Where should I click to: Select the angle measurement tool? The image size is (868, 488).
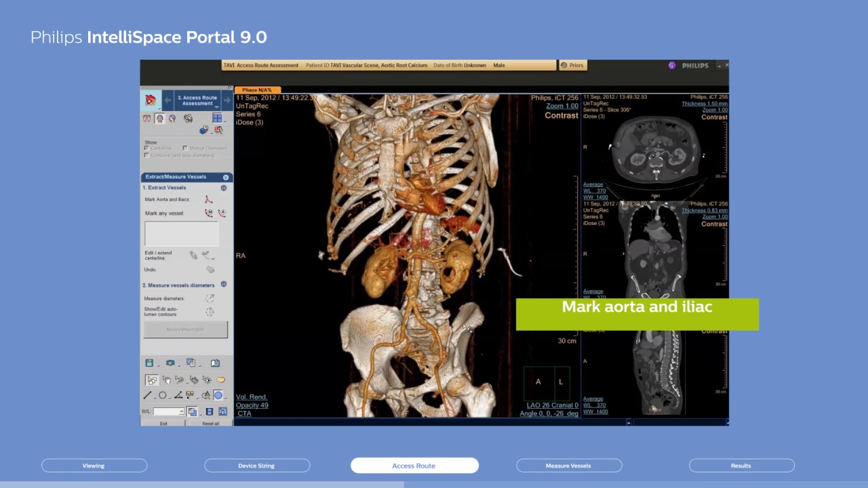pyautogui.click(x=178, y=395)
